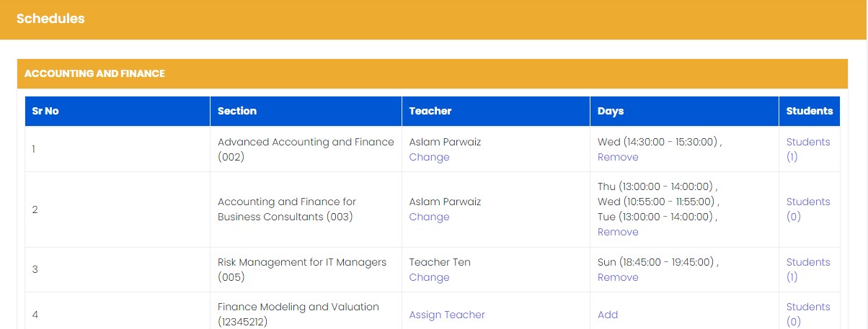
Task: Click the Sr No column header
Action: click(45, 111)
